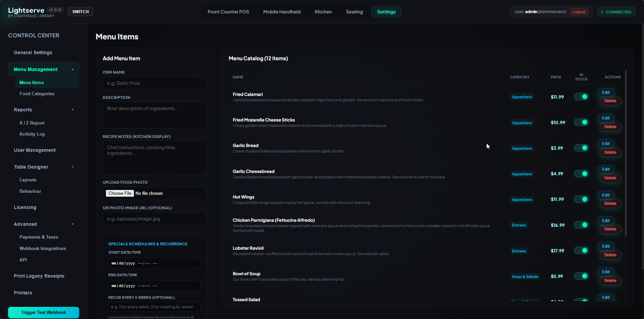This screenshot has height=319, width=644.
Task: Delete the Garlic Cheesebread item
Action: (x=610, y=178)
